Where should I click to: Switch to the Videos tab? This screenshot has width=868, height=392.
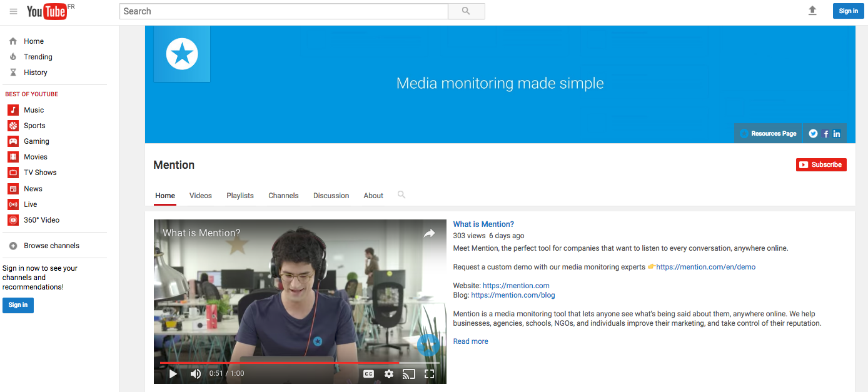(x=201, y=196)
